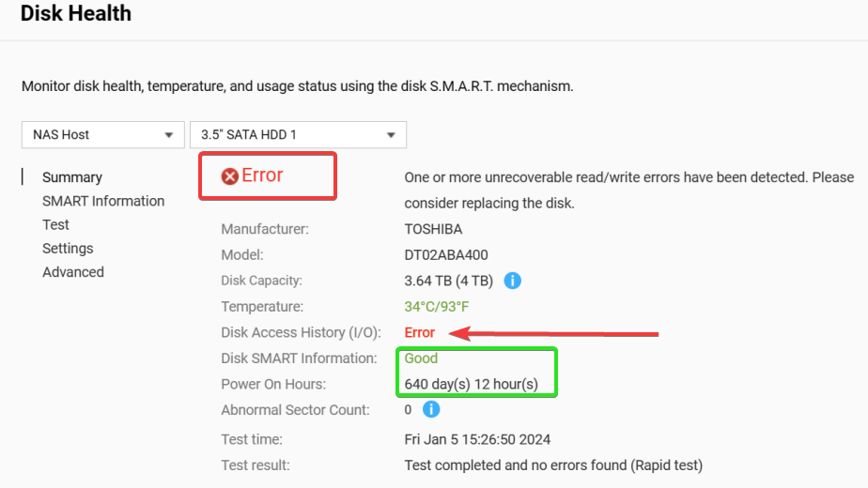This screenshot has width=868, height=488.
Task: Click the Rapid test result text
Action: (553, 465)
